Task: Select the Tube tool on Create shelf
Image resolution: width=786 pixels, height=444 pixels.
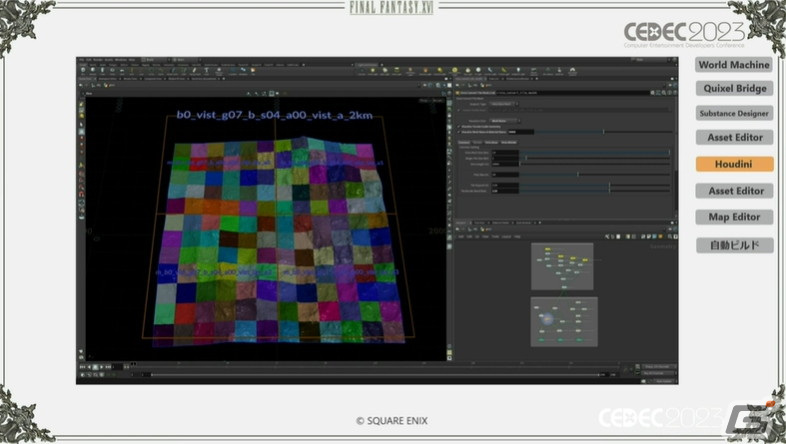Action: tap(103, 71)
